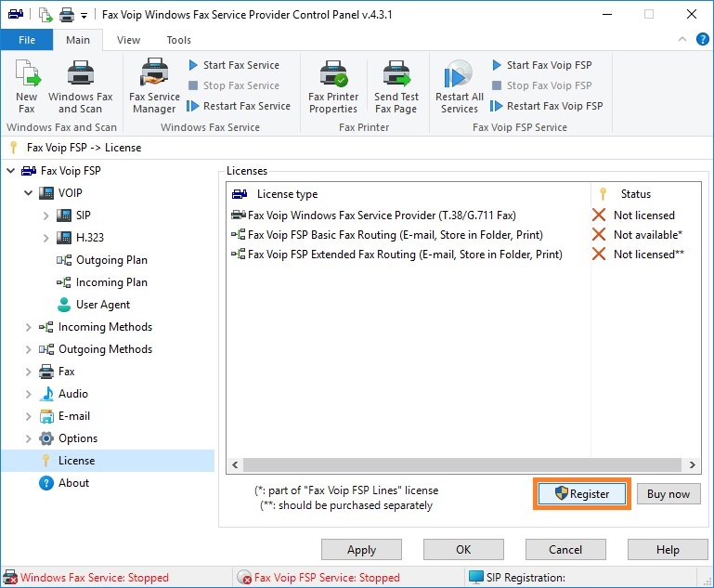Open Fax Service Manager

154,85
